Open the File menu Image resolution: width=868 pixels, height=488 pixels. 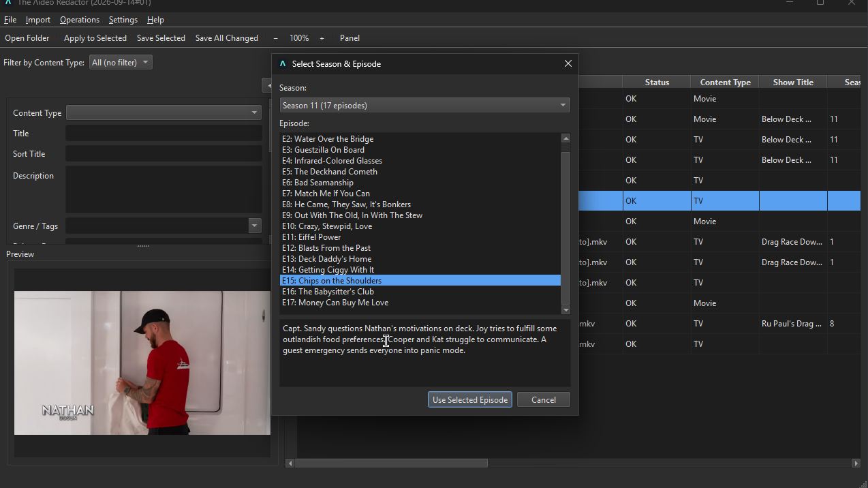10,20
